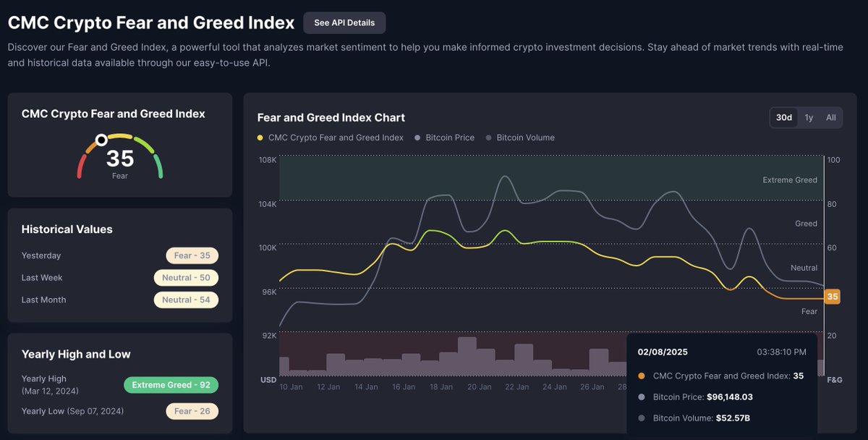Click the large 35 gauge value

click(120, 158)
